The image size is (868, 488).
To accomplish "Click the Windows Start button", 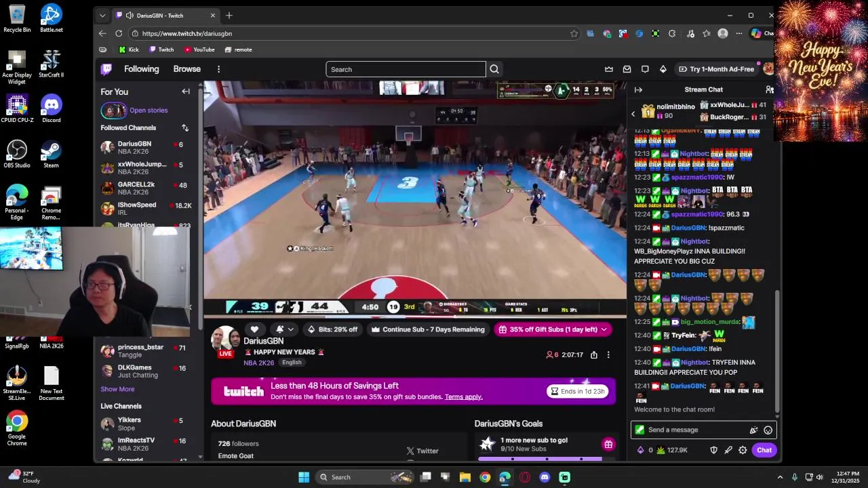I will 304,477.
